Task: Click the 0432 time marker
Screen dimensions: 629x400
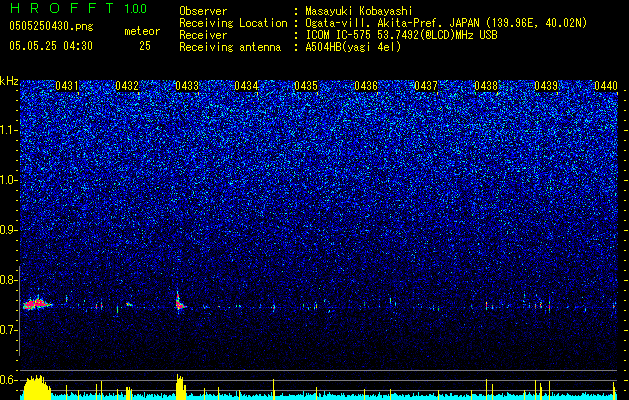Action: [x=127, y=86]
